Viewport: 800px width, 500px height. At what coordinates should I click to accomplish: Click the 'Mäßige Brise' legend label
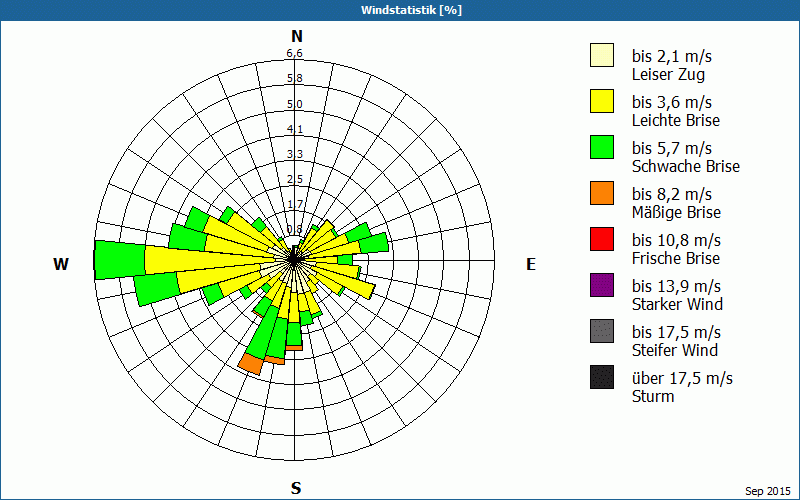(676, 212)
